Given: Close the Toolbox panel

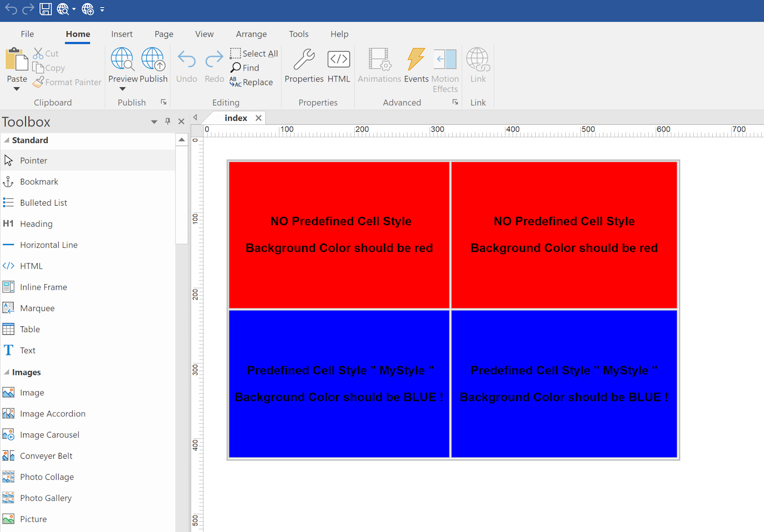Looking at the screenshot, I should coord(181,122).
